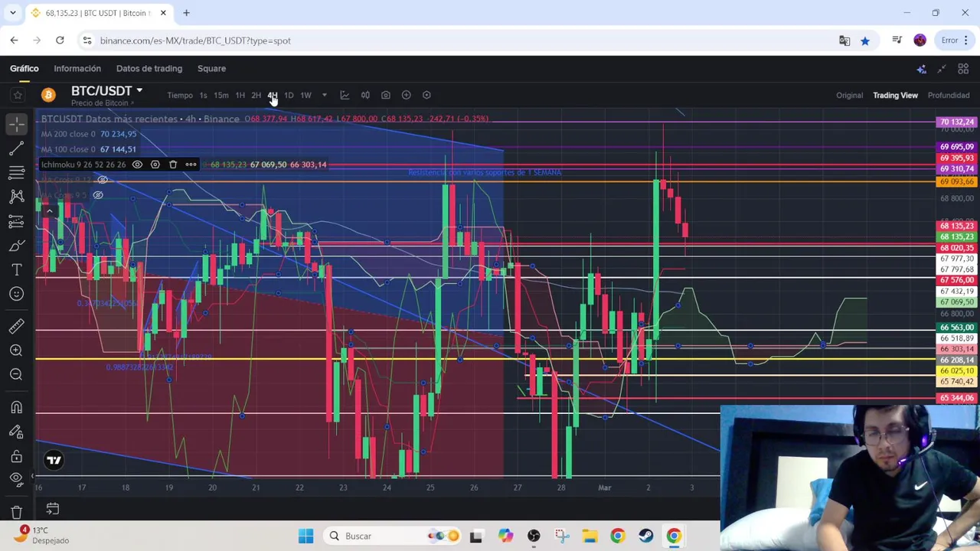Image resolution: width=980 pixels, height=551 pixels.
Task: Show the hidden MA Cross 9 12 indicator
Action: click(102, 180)
